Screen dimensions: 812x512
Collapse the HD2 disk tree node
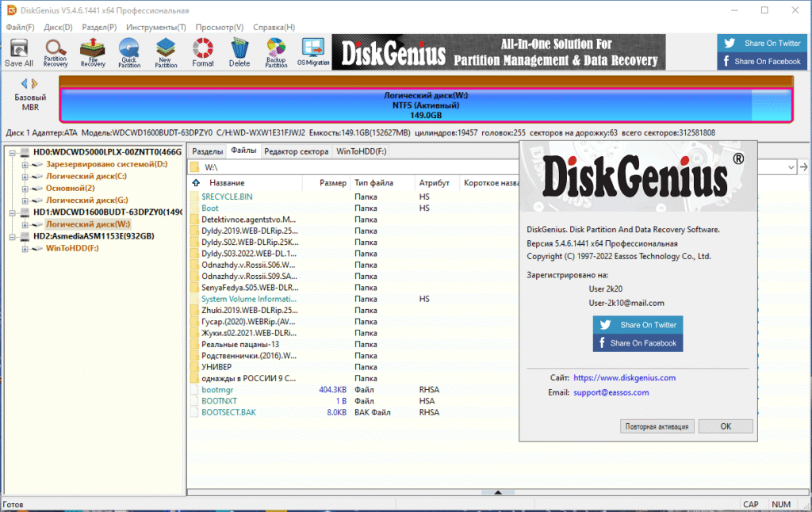pyautogui.click(x=13, y=237)
